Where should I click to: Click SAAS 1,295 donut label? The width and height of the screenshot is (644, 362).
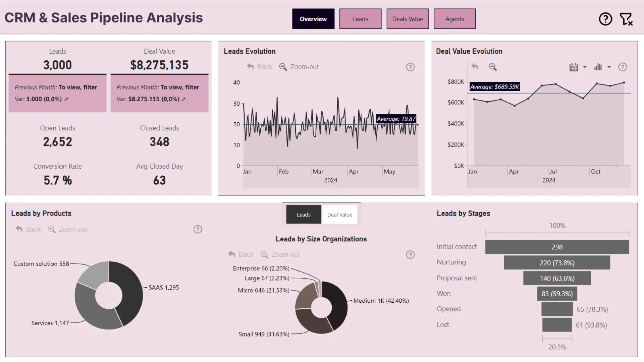coord(164,288)
